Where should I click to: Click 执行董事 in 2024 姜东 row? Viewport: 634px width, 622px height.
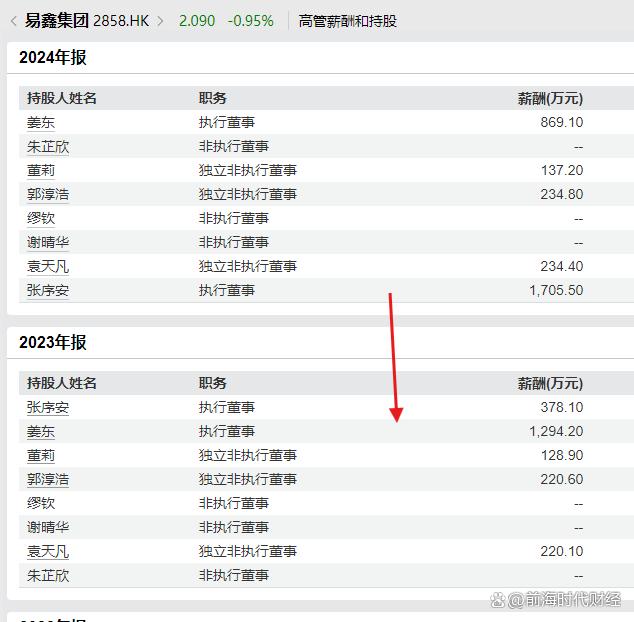click(x=227, y=123)
